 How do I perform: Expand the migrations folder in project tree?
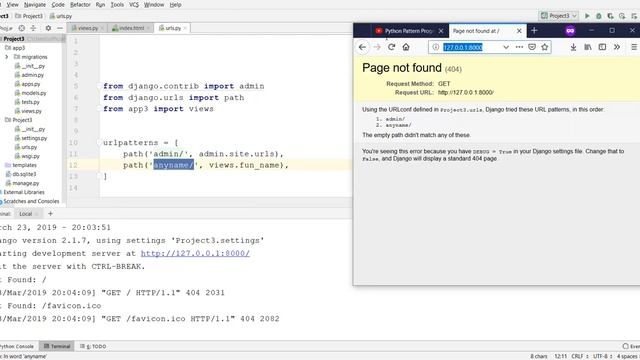(x=7, y=57)
